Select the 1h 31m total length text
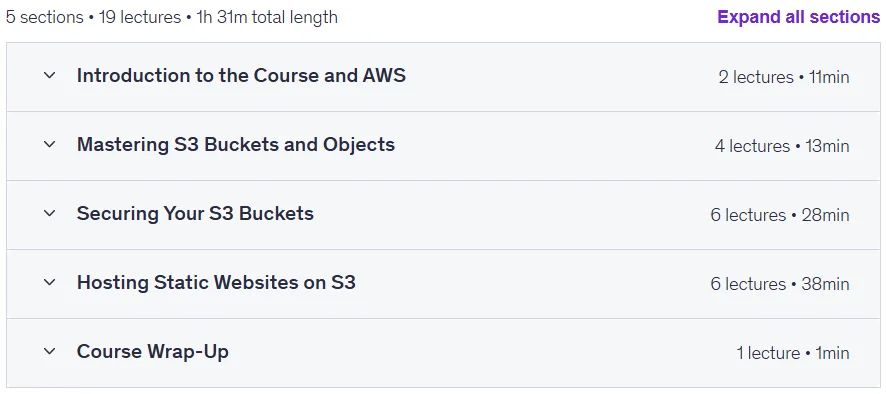Viewport: 886px width, 394px height. 267,17
